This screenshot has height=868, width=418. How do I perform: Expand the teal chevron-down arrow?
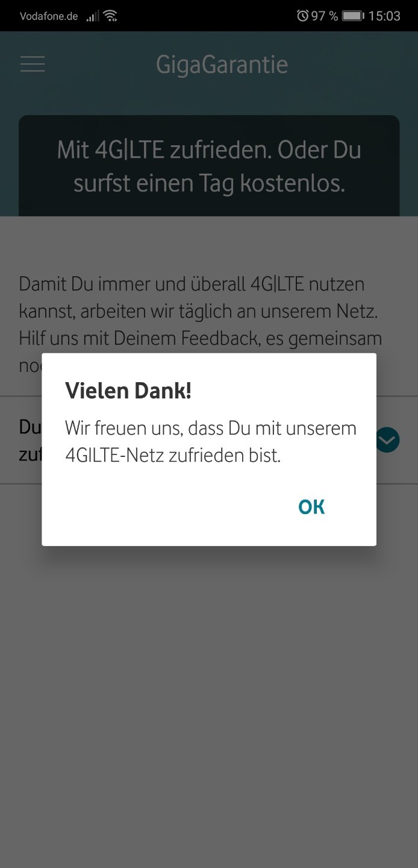(387, 440)
